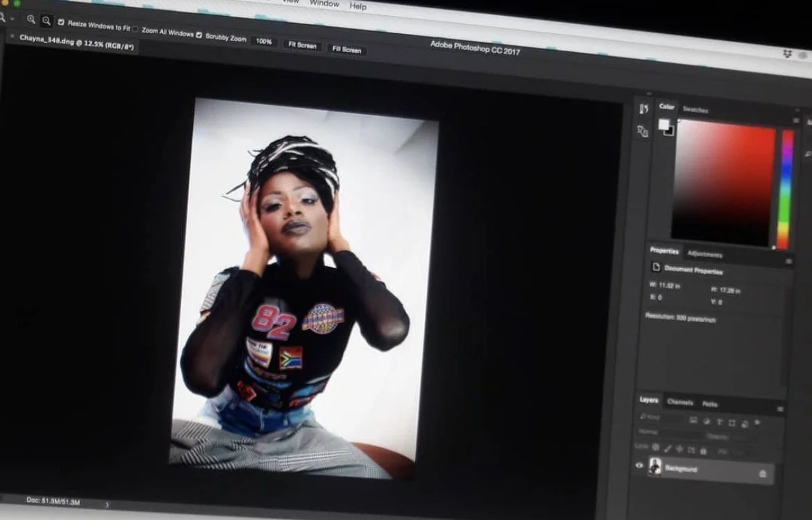The image size is (812, 520).
Task: Click the Adobe Photoshop CC 2017 title
Action: (x=475, y=48)
